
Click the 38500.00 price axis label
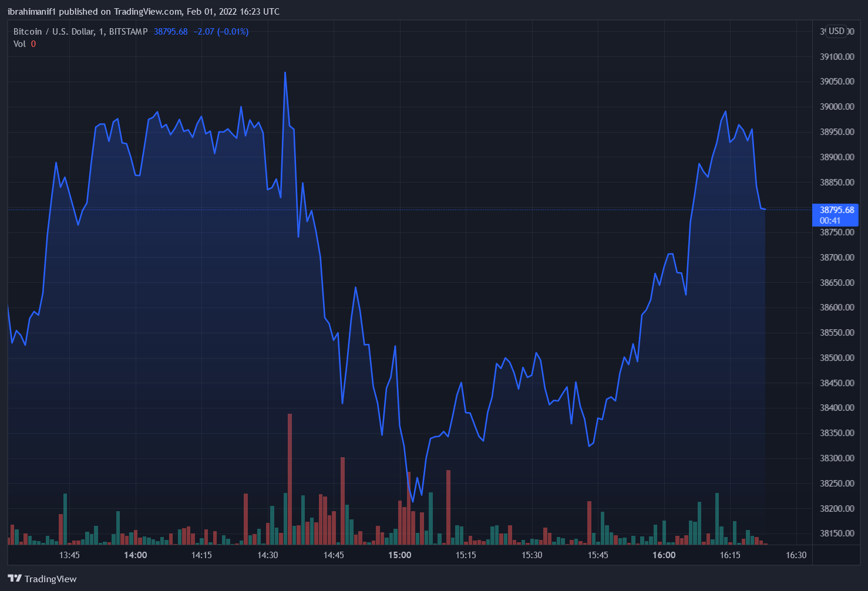pos(836,358)
